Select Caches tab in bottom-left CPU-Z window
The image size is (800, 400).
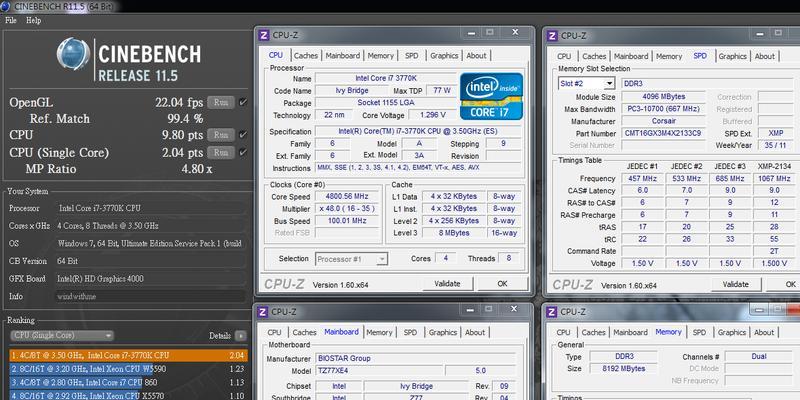305,332
